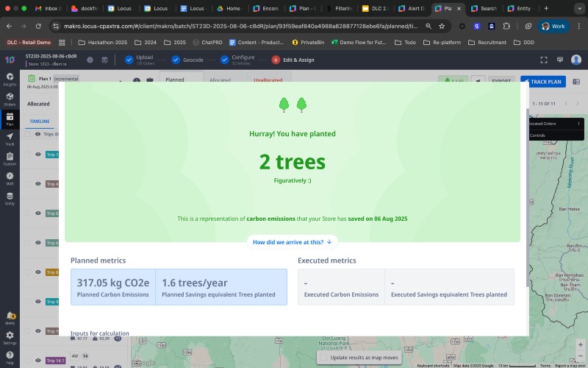
Task: Click the batch info icon
Action: click(x=90, y=60)
